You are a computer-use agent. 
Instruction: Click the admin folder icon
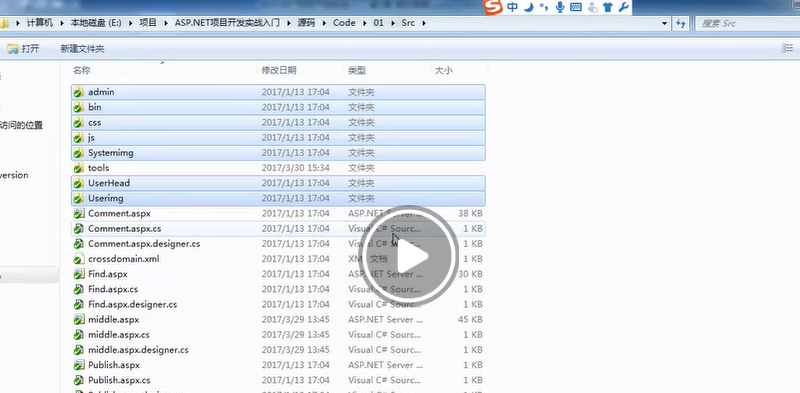click(78, 92)
